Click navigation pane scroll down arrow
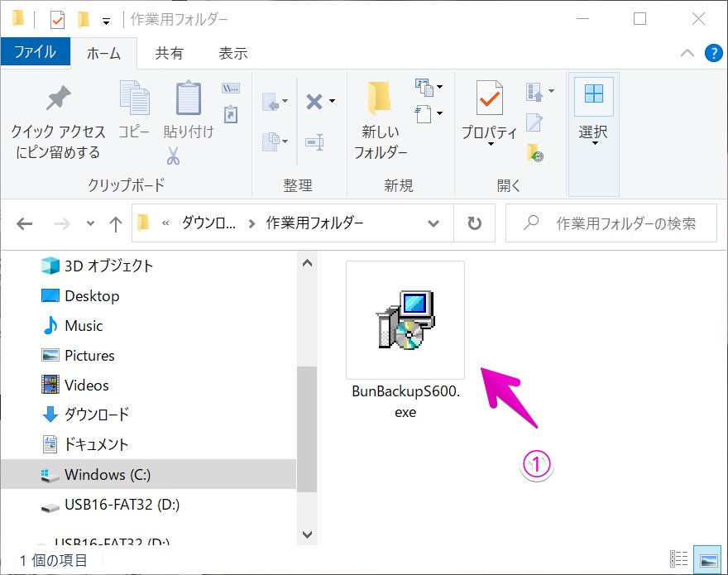The height and width of the screenshot is (575, 728). tap(307, 534)
